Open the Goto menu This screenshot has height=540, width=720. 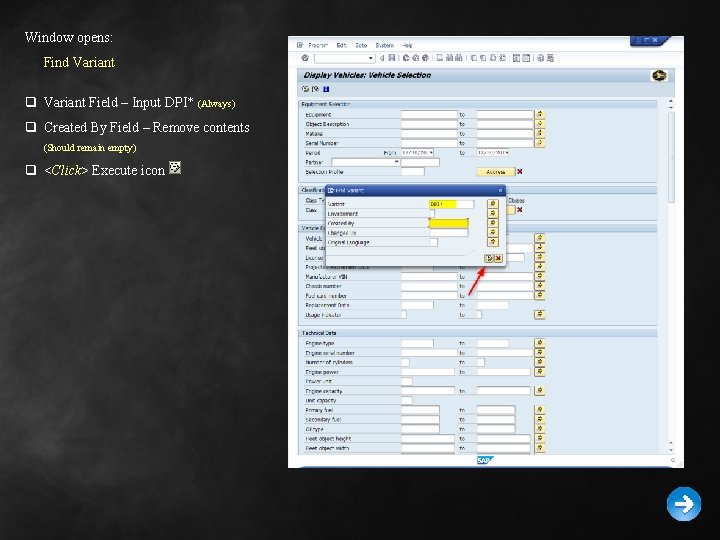click(361, 45)
